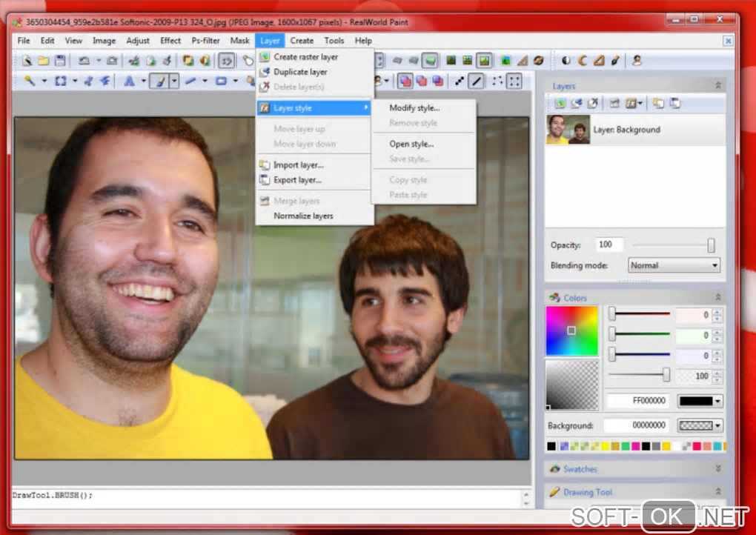Click the Open folder toolbar icon
Viewport: 756px width, 535px height.
(x=44, y=61)
